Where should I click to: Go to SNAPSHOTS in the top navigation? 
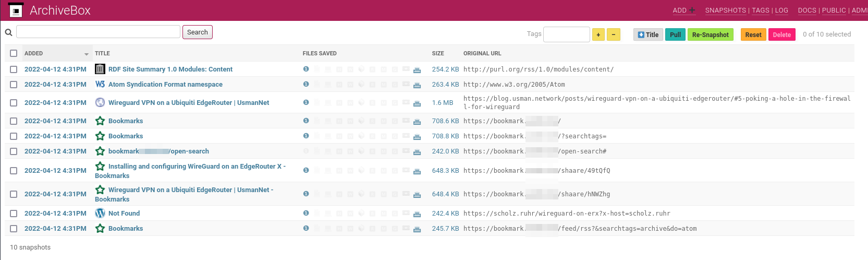[725, 10]
